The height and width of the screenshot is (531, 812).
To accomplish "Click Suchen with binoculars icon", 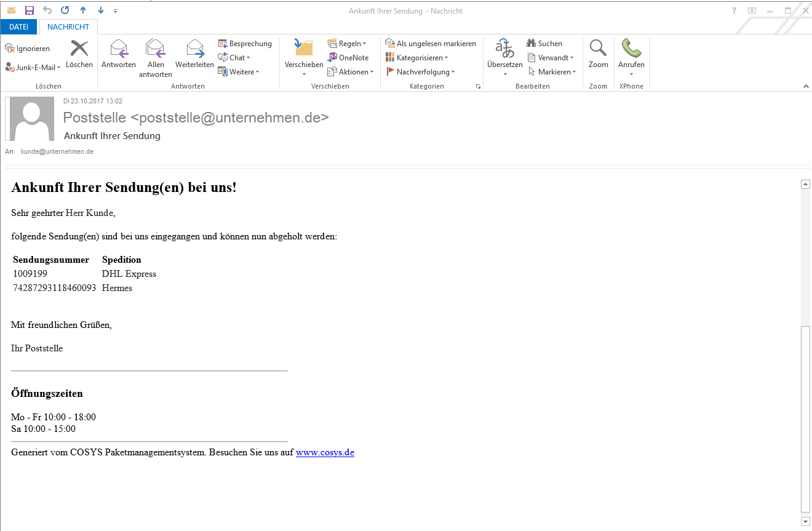I will pos(544,44).
